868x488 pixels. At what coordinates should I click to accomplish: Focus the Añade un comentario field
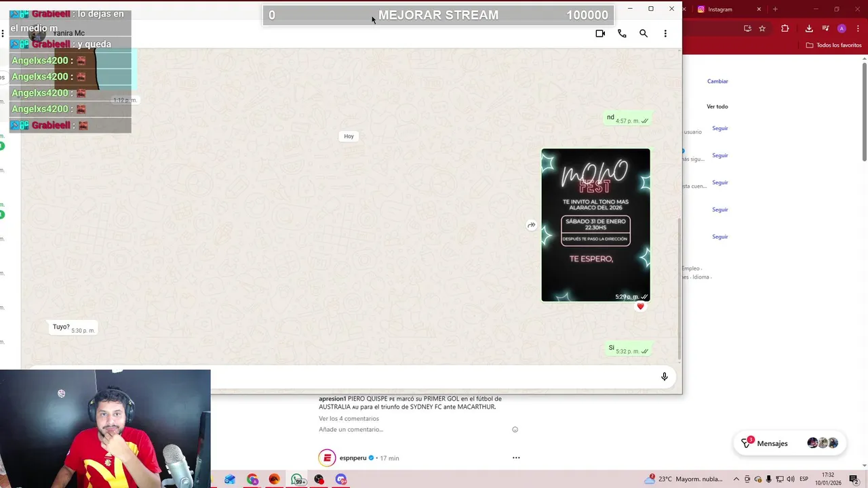(351, 430)
